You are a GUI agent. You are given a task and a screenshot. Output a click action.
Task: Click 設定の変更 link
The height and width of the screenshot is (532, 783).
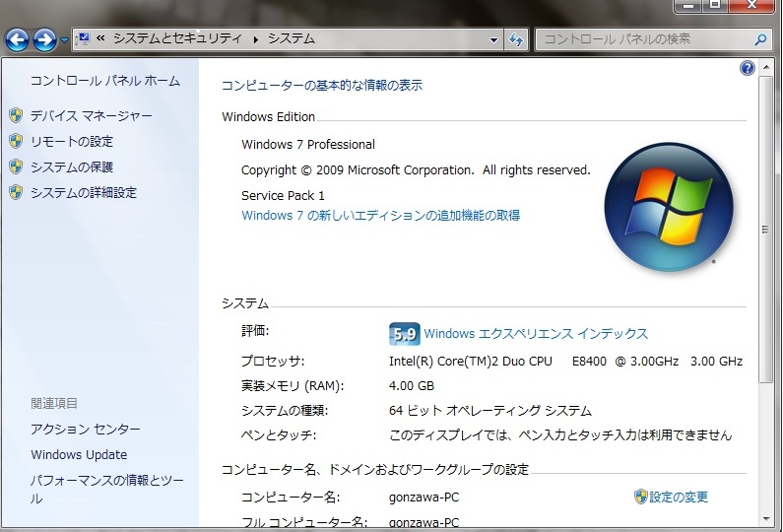tap(679, 498)
